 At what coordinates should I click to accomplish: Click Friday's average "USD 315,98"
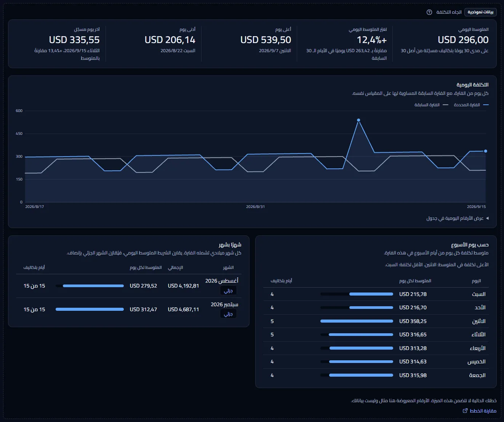pos(413,375)
